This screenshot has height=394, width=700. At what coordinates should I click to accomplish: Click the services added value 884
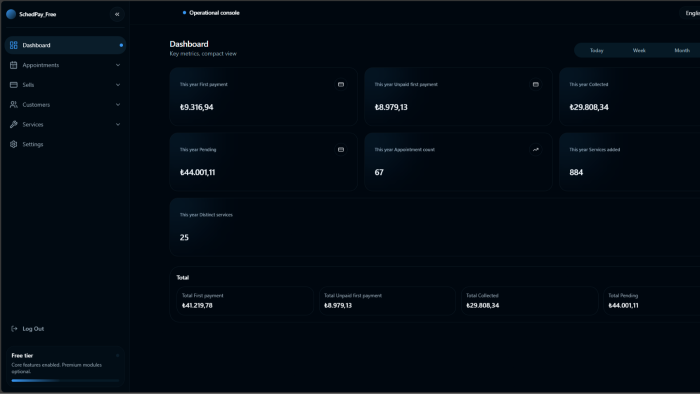(x=576, y=172)
